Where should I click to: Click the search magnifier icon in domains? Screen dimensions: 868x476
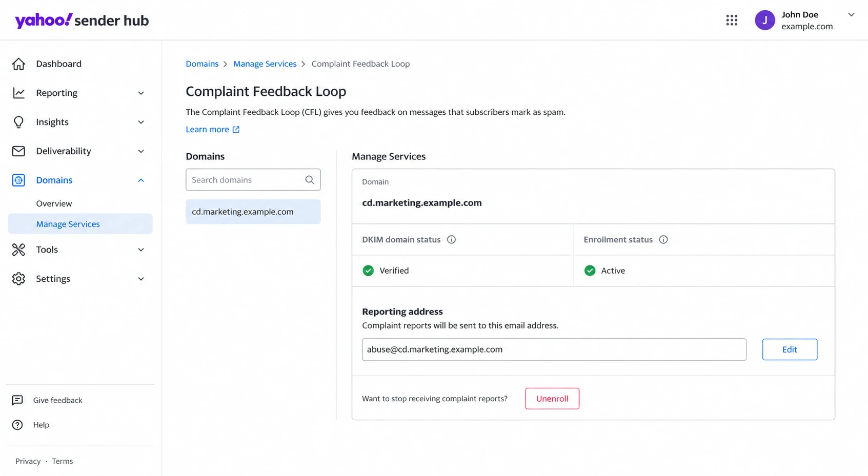click(310, 180)
